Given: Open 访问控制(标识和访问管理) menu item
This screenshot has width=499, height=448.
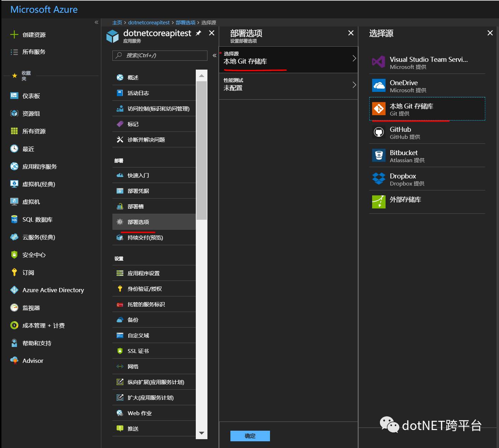Looking at the screenshot, I should 154,108.
